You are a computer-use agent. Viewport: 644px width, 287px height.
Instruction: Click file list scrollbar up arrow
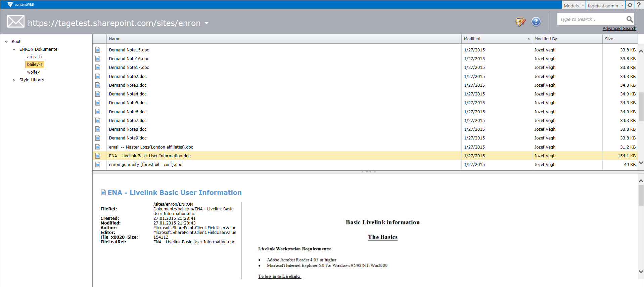pos(641,51)
